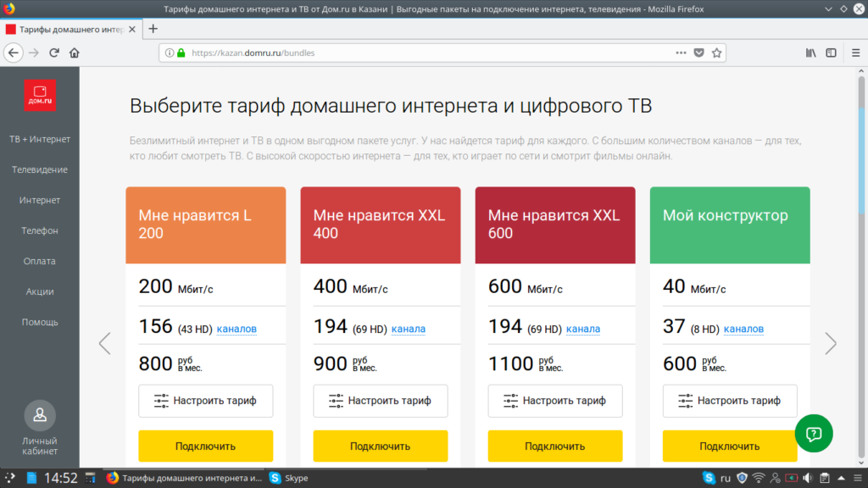The image size is (868, 488).
Task: Open the KDE application launcher
Action: pos(10,478)
